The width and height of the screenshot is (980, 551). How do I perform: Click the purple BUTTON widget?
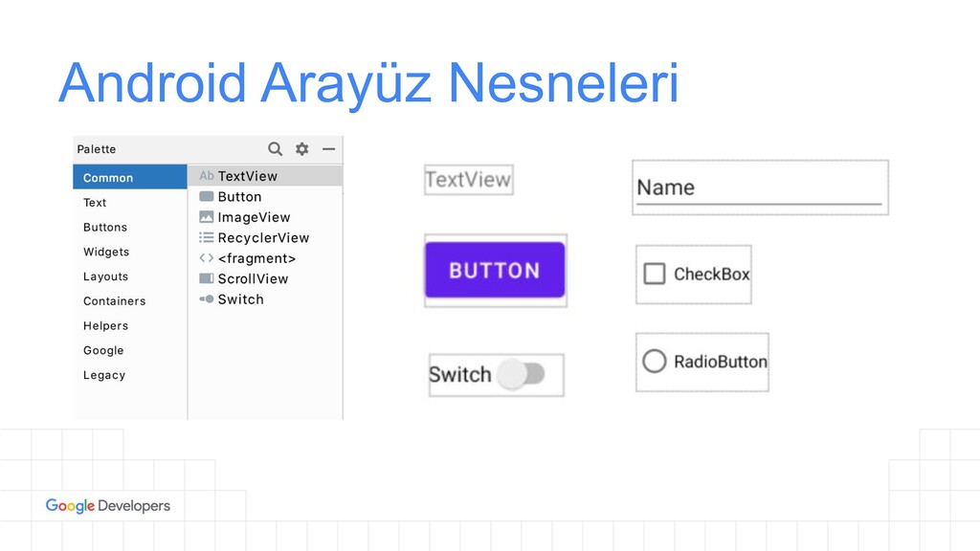coord(495,270)
